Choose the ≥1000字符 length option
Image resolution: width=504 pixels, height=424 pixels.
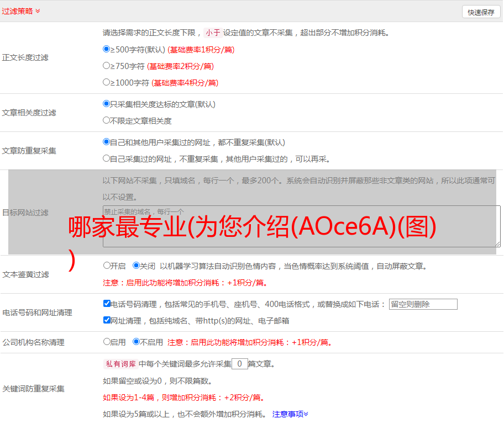(x=107, y=82)
